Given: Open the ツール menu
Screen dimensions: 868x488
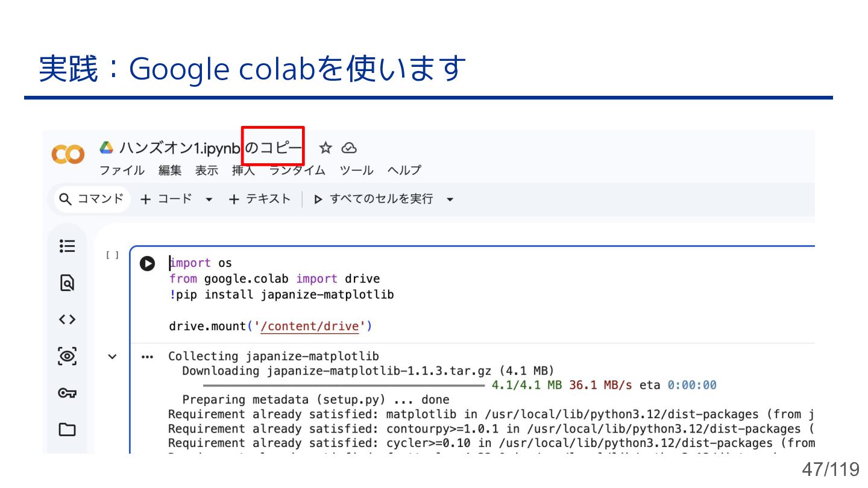Looking at the screenshot, I should (356, 170).
